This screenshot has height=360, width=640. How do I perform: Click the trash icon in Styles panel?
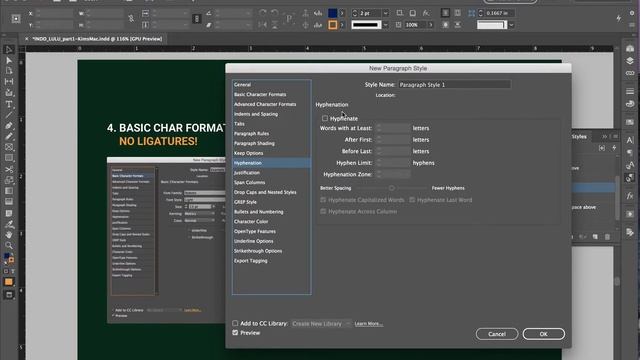click(607, 237)
